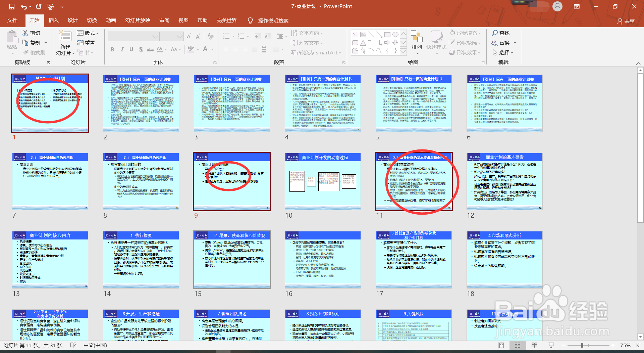Start slideshow from status bar icon
Screen dimensions: 644x353
pyautogui.click(x=551, y=345)
